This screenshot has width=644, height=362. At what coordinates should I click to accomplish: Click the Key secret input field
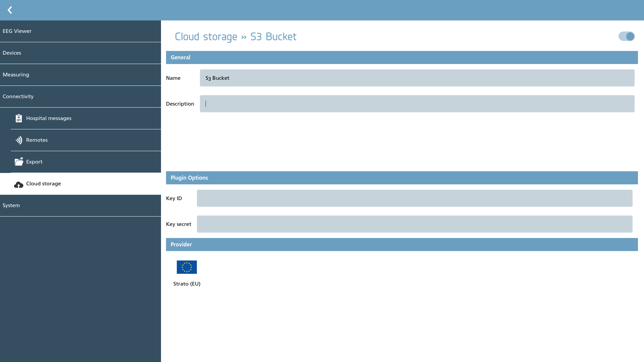click(415, 224)
